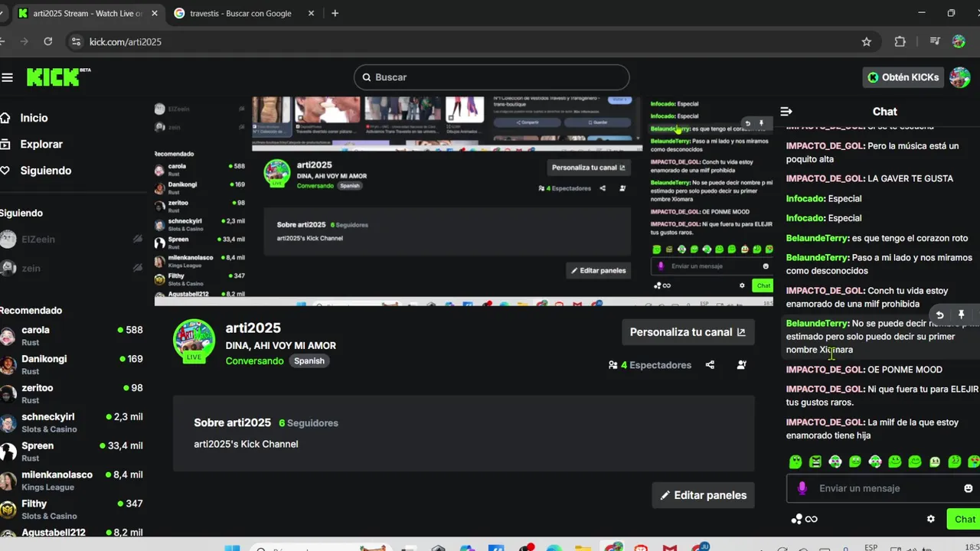
Task: Insert the angry-face green emote
Action: tap(815, 461)
